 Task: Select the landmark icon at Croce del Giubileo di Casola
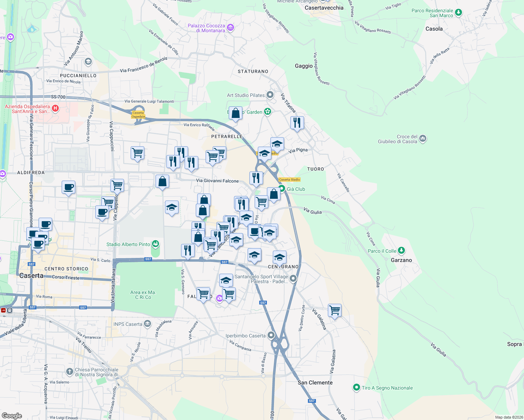[423, 138]
